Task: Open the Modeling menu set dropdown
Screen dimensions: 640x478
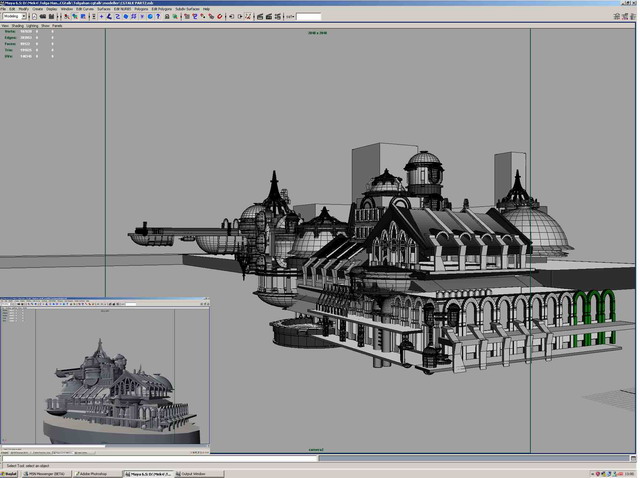Action: [15, 17]
